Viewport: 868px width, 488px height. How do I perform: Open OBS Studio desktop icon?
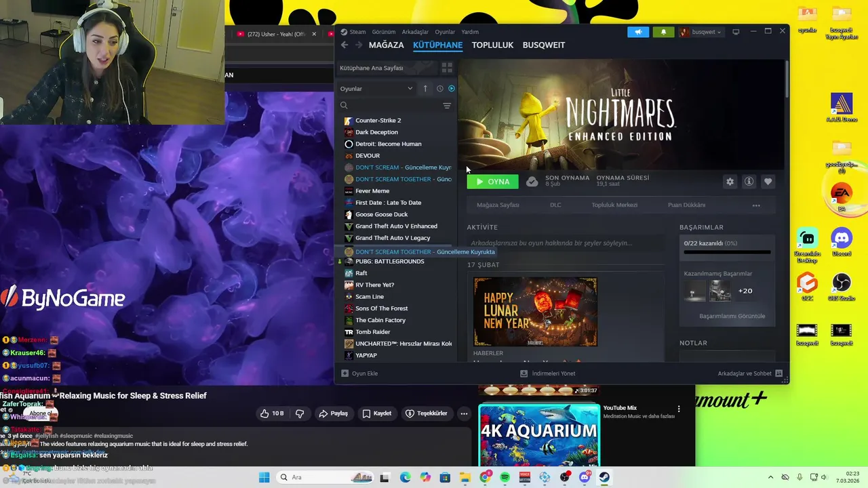click(842, 286)
